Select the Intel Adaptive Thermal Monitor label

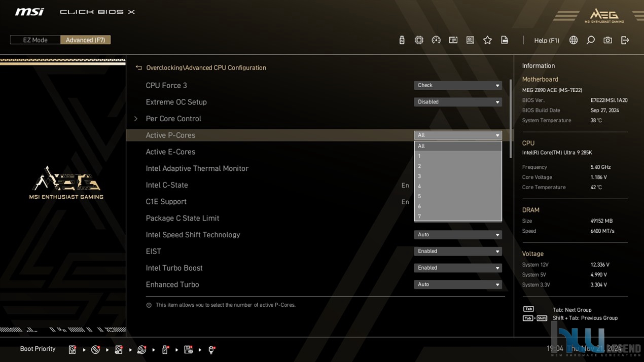click(197, 169)
